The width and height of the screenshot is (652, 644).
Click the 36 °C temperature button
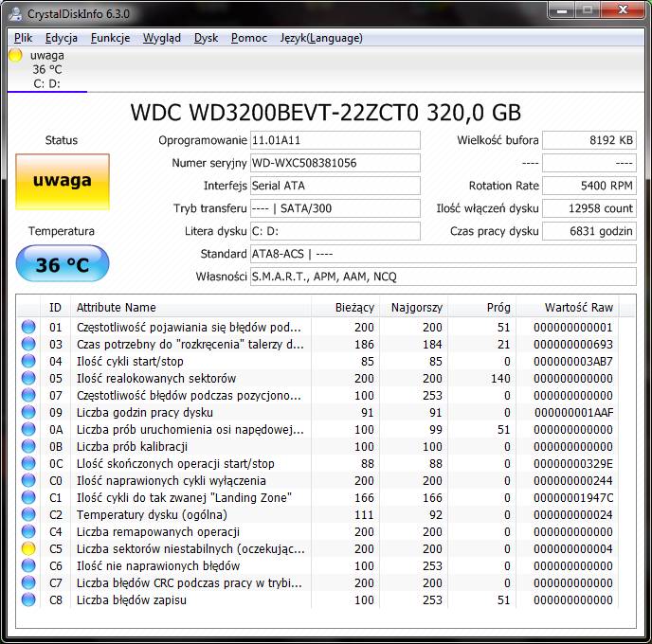pos(63,263)
